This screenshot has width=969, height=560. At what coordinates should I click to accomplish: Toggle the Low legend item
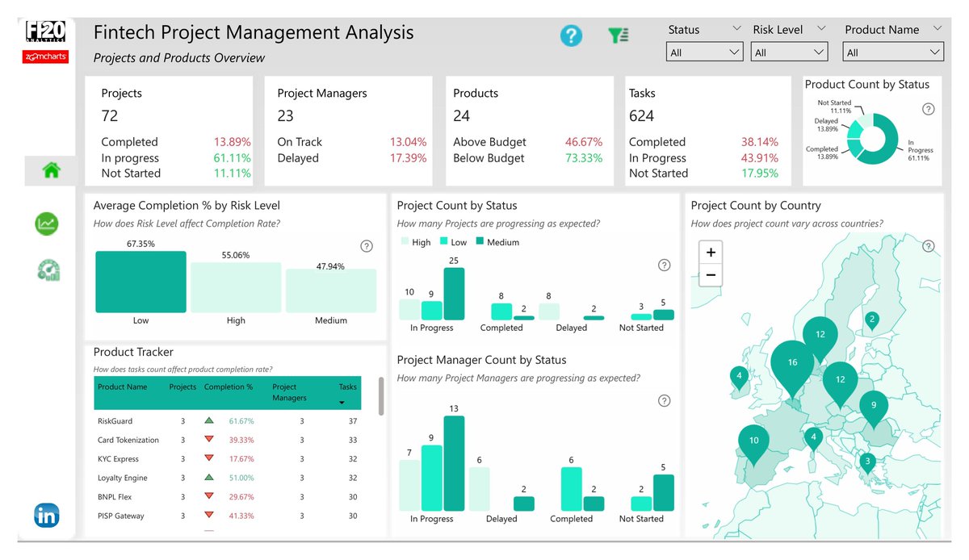[x=454, y=241]
